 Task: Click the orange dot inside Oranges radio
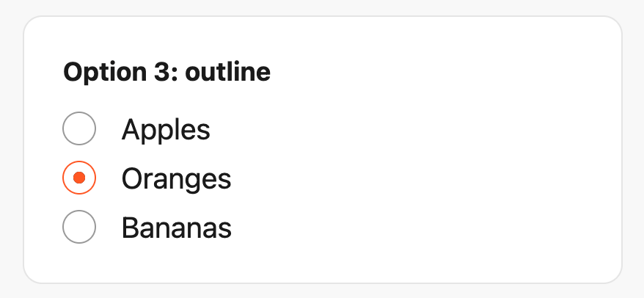click(x=79, y=178)
